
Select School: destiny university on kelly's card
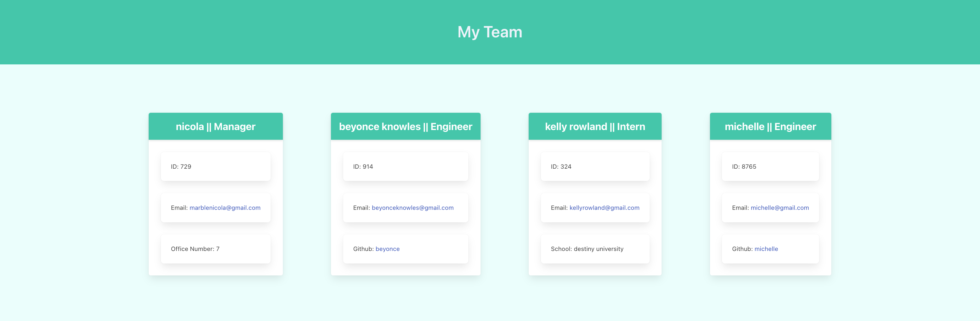(x=586, y=249)
